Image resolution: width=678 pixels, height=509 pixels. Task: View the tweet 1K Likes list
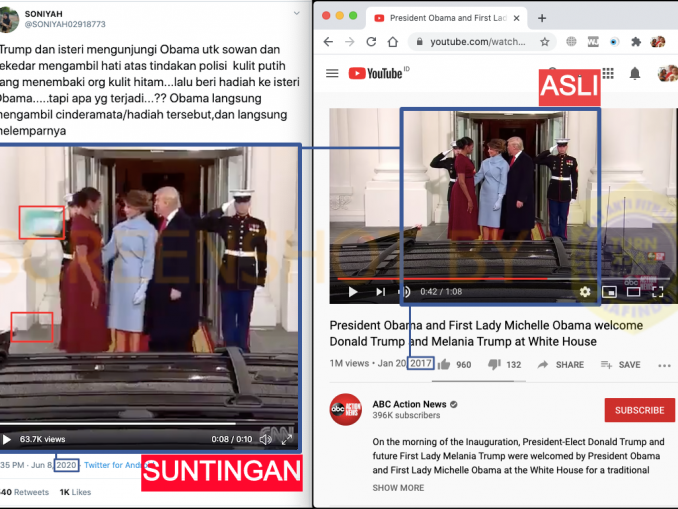[x=75, y=492]
